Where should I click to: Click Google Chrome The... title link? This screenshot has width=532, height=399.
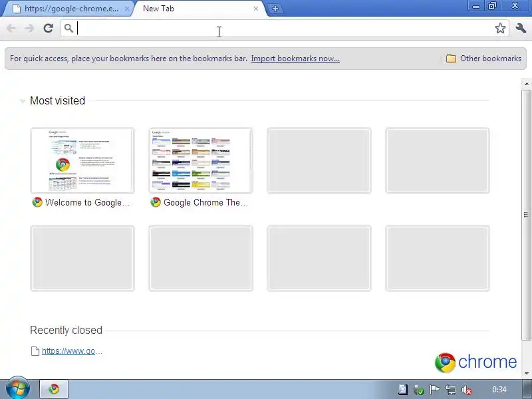[x=205, y=203]
